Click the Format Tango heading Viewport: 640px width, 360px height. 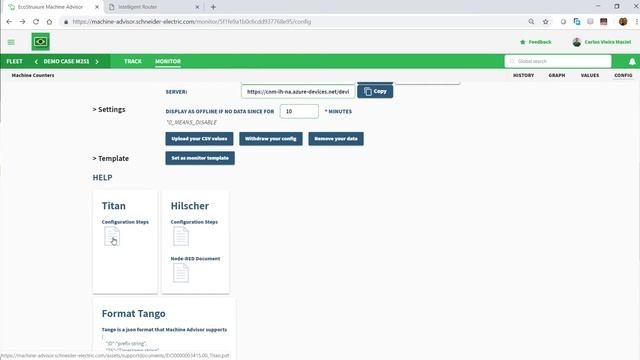133,313
